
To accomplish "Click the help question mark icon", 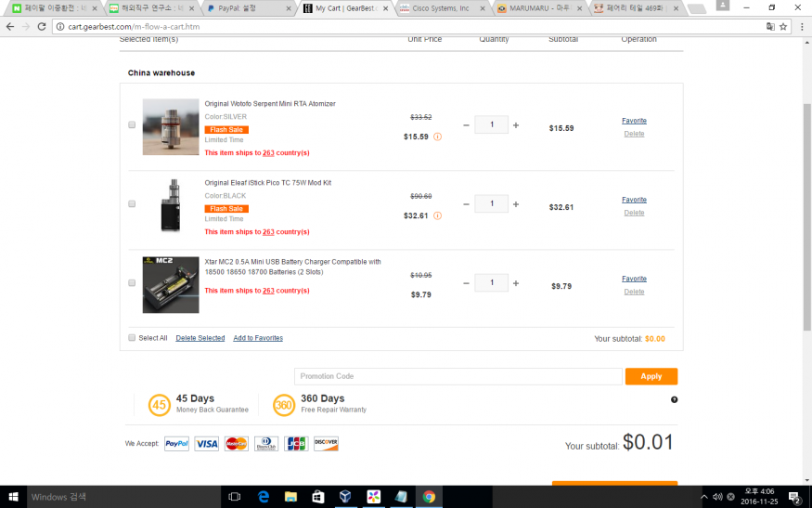I will [674, 399].
